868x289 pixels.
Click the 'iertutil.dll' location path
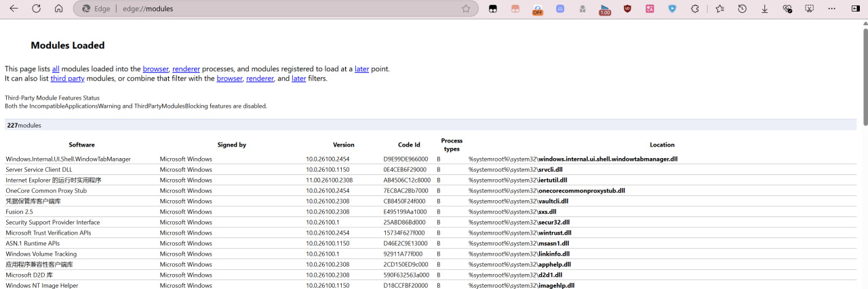pos(517,180)
